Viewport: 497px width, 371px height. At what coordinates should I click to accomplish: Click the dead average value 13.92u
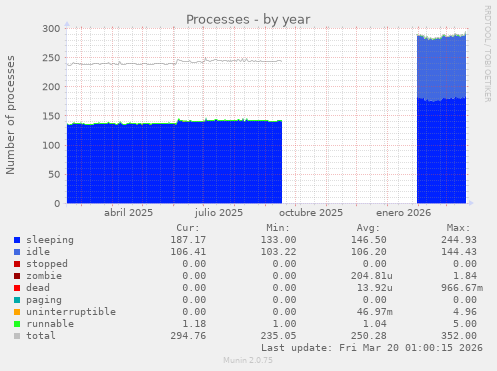coord(375,288)
